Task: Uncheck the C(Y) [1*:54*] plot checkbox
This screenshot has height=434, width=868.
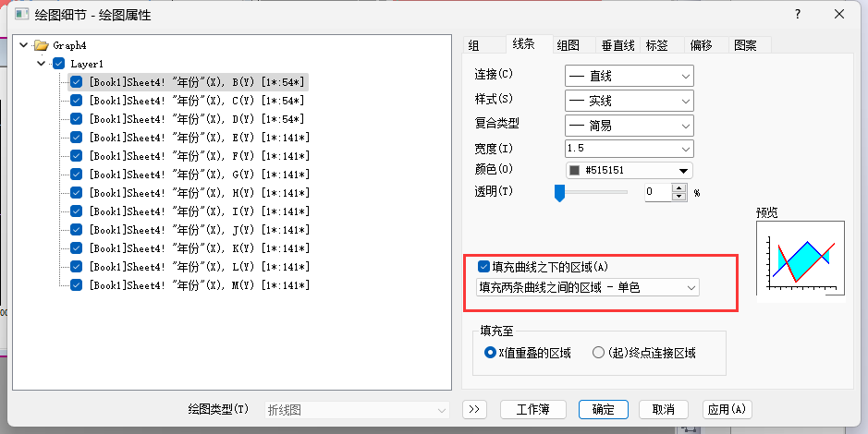Action: pos(77,101)
